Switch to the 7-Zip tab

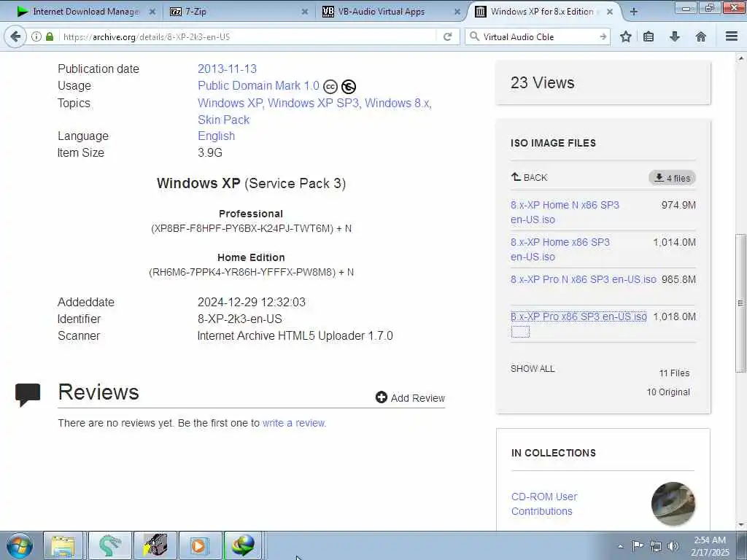click(x=237, y=12)
